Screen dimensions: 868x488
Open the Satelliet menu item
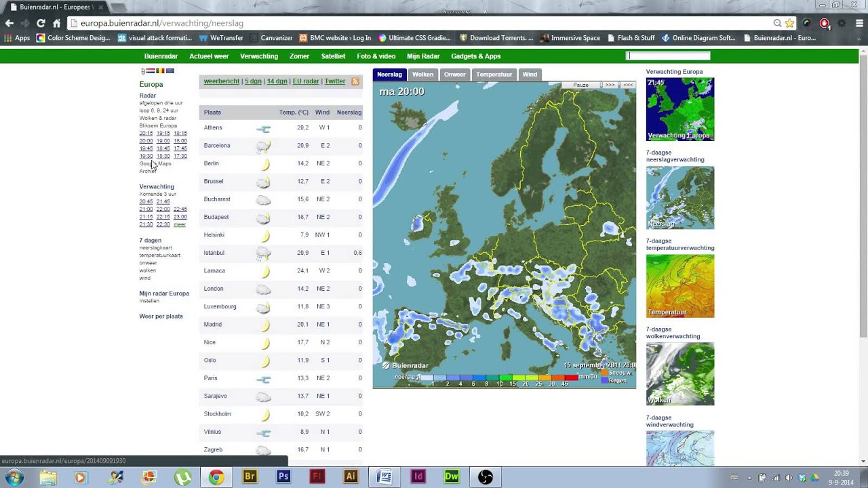(x=333, y=56)
